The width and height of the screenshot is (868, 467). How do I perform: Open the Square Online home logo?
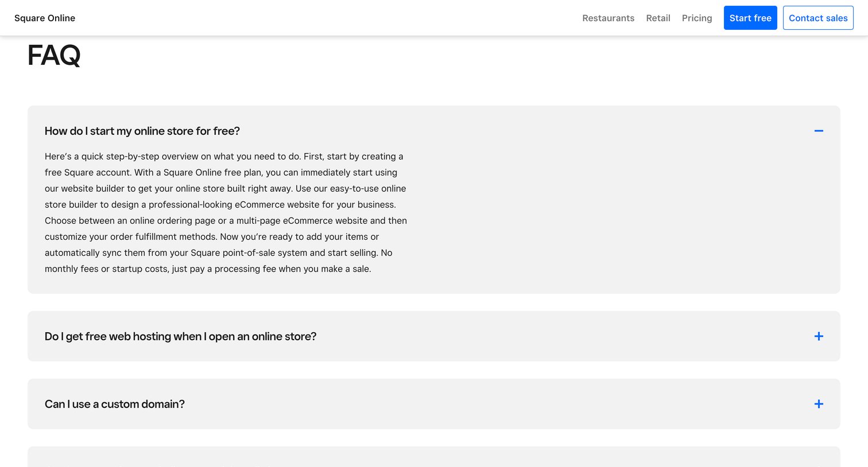coord(45,18)
